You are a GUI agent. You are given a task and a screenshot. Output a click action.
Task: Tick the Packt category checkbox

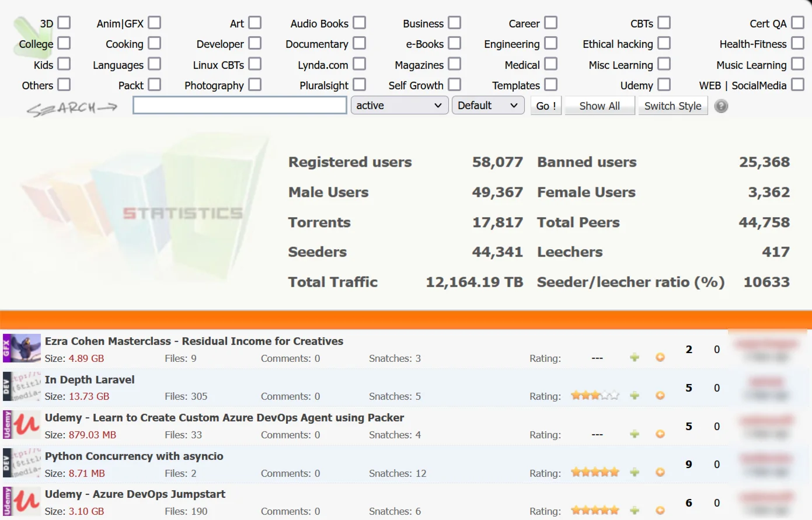[x=154, y=85]
